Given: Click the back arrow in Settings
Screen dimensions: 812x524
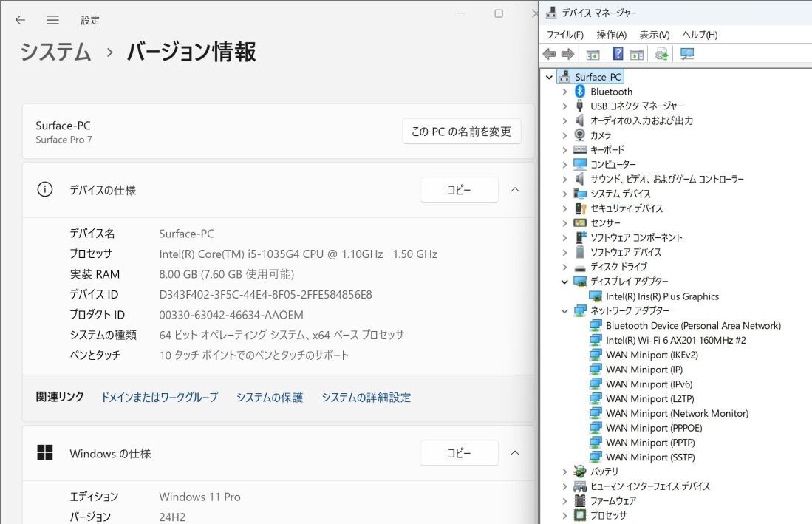Looking at the screenshot, I should pos(19,21).
